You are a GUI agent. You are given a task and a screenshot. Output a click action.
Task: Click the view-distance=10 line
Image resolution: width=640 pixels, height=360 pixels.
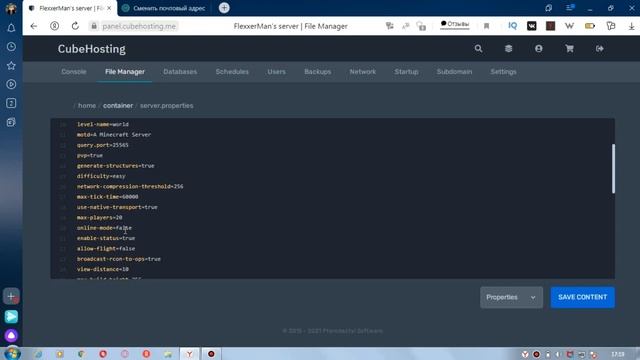point(102,269)
